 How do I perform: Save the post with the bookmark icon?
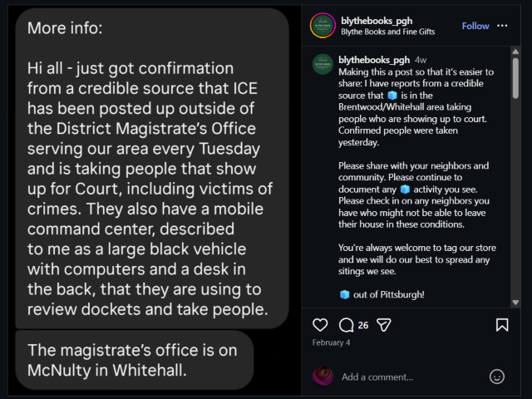point(502,325)
